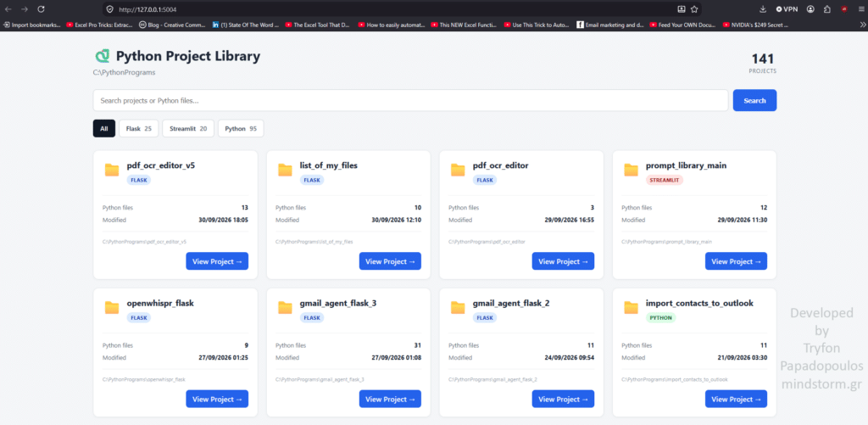The height and width of the screenshot is (425, 868).
Task: Filter projects by Python 95
Action: 241,129
